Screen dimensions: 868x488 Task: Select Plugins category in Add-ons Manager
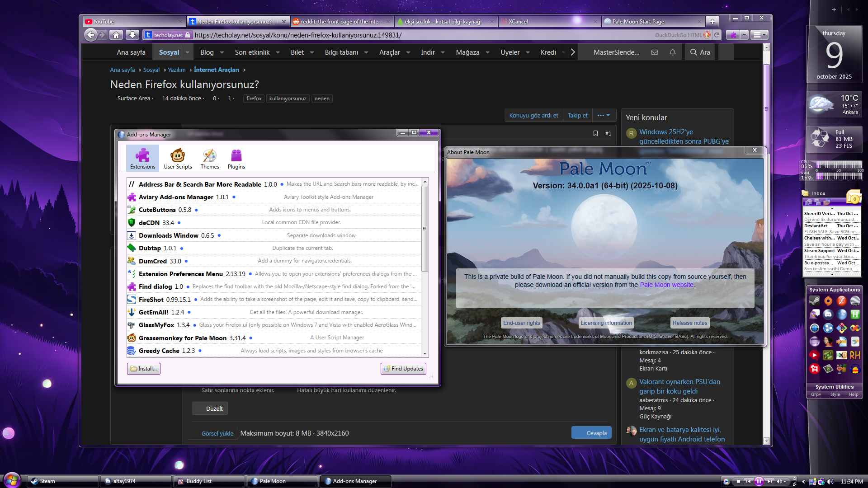[236, 158]
